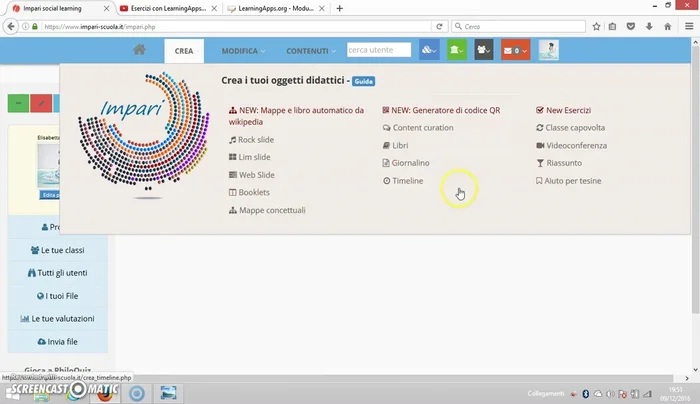Expand the MODIFICA dropdown menu
The image size is (700, 404).
[243, 51]
